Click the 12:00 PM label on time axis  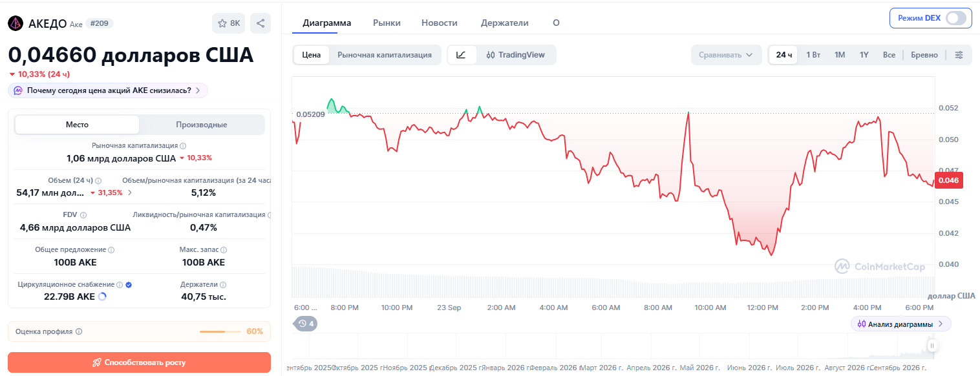762,308
